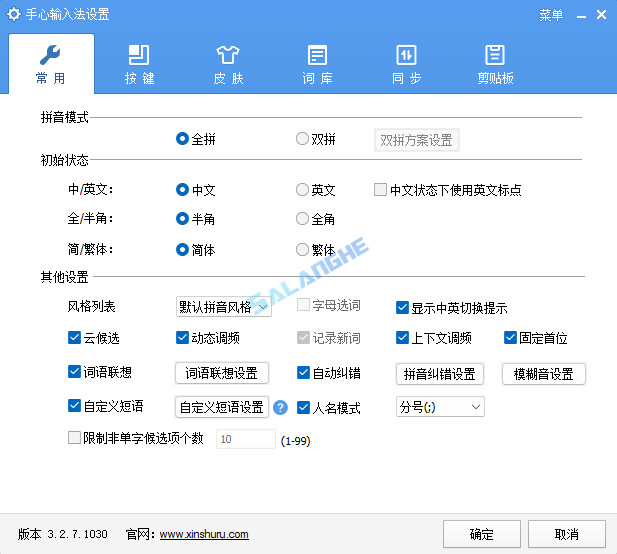Open the 菜单 menu in the title bar
617x554 pixels.
551,15
